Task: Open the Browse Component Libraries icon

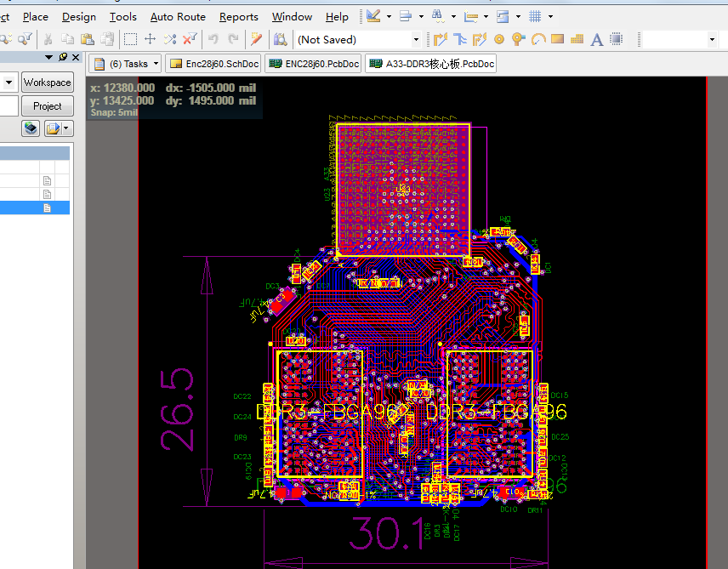Action: coord(280,39)
